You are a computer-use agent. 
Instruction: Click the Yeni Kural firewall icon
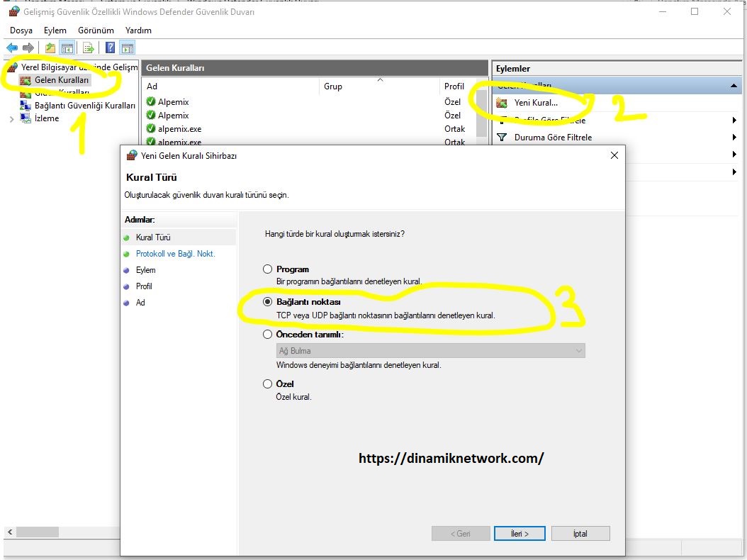click(500, 103)
